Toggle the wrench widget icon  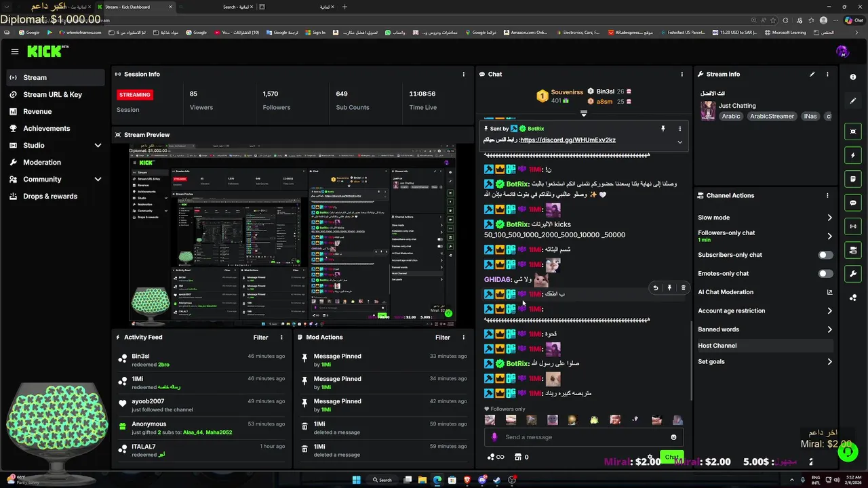pyautogui.click(x=853, y=274)
